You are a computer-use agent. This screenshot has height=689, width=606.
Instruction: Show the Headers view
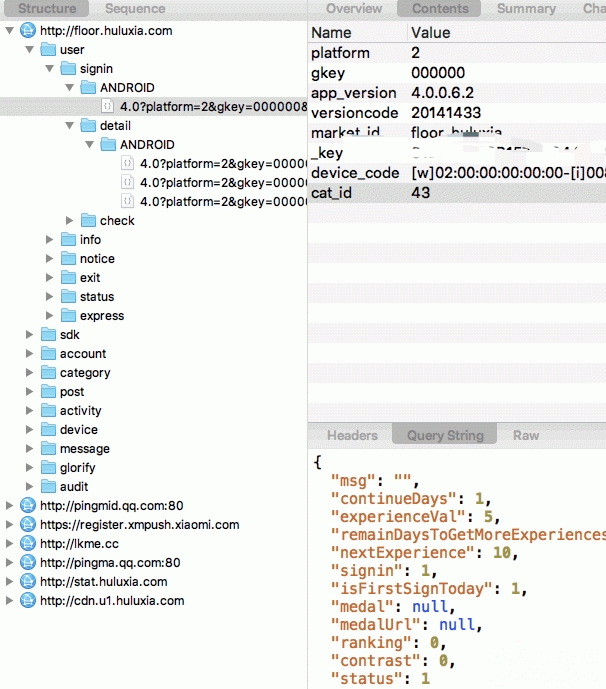coord(352,435)
